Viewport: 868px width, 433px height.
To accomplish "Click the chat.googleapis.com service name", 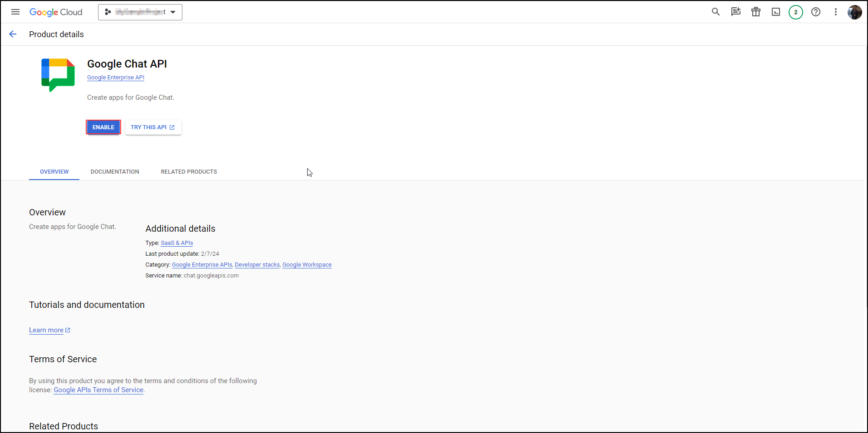I will click(x=211, y=276).
